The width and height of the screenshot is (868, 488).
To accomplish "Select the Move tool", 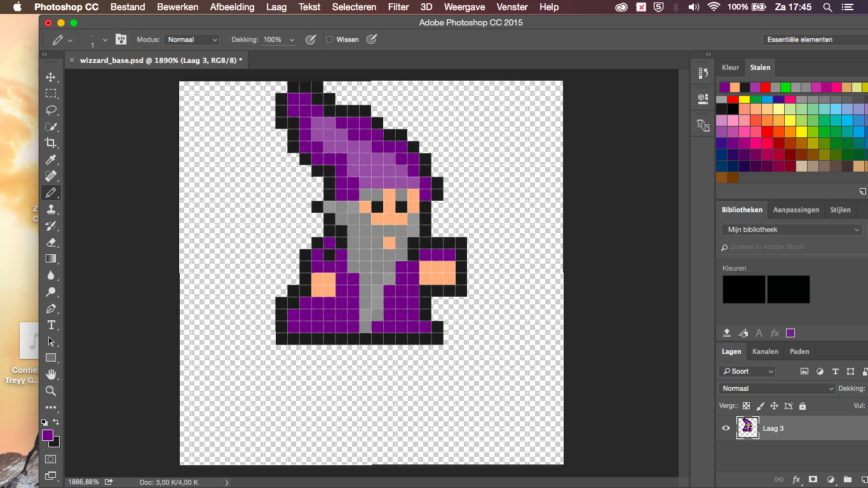I will tap(51, 78).
